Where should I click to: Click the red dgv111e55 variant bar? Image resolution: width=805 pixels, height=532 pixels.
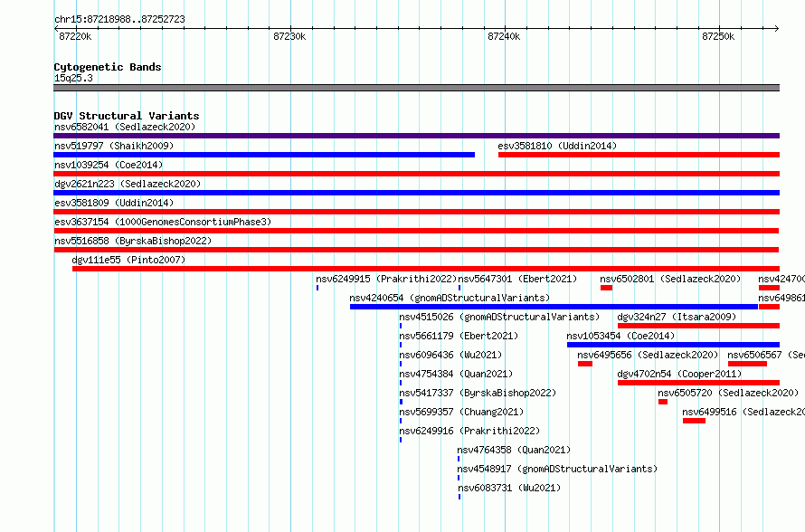click(x=426, y=269)
